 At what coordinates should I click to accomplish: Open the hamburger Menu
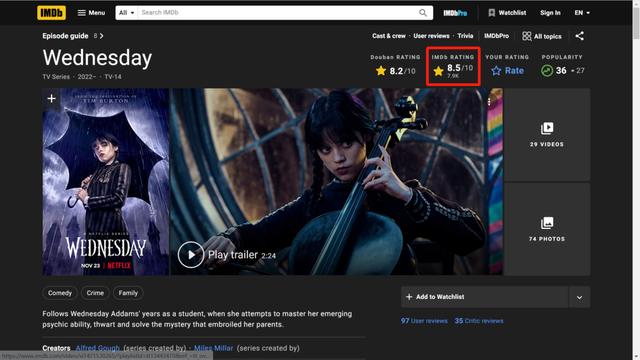tap(91, 13)
